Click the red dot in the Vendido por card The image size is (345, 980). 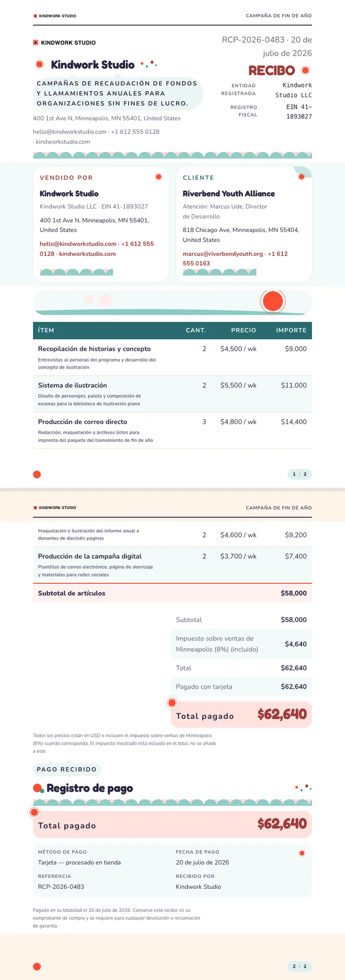pos(159,177)
